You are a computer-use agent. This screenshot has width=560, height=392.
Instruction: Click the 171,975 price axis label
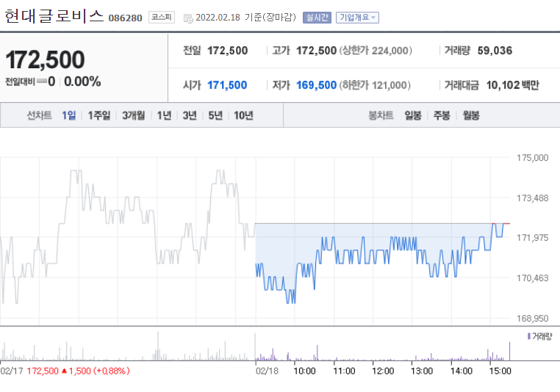point(533,238)
